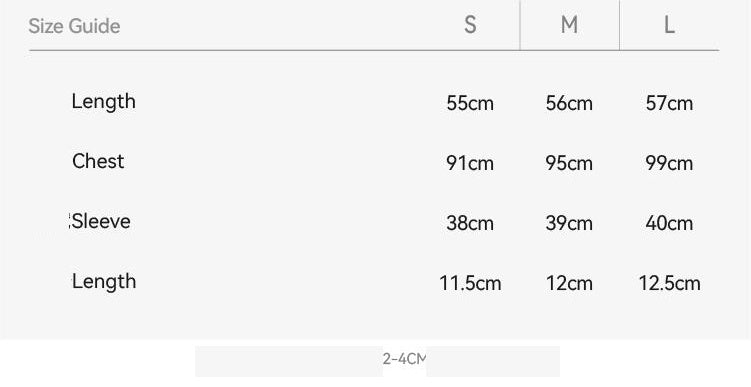Click the first Length row label
751x387 pixels.
103,102
